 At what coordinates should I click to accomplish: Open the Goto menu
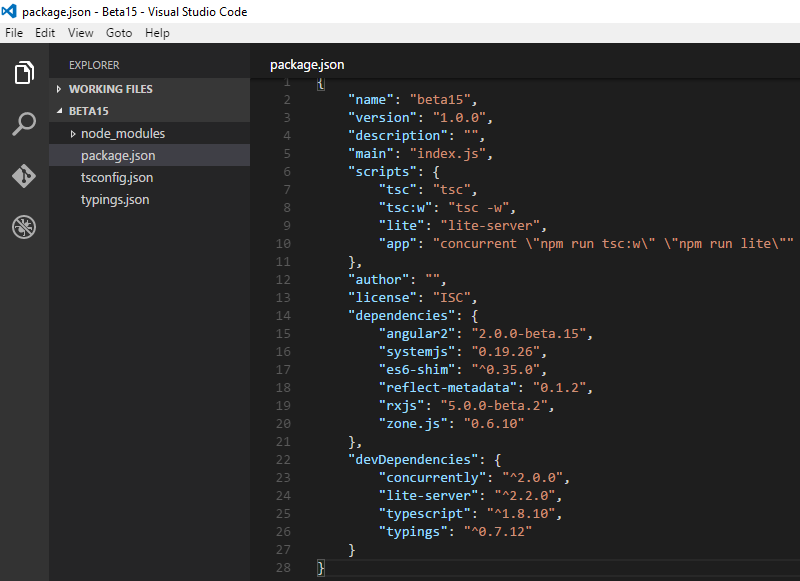pyautogui.click(x=118, y=32)
